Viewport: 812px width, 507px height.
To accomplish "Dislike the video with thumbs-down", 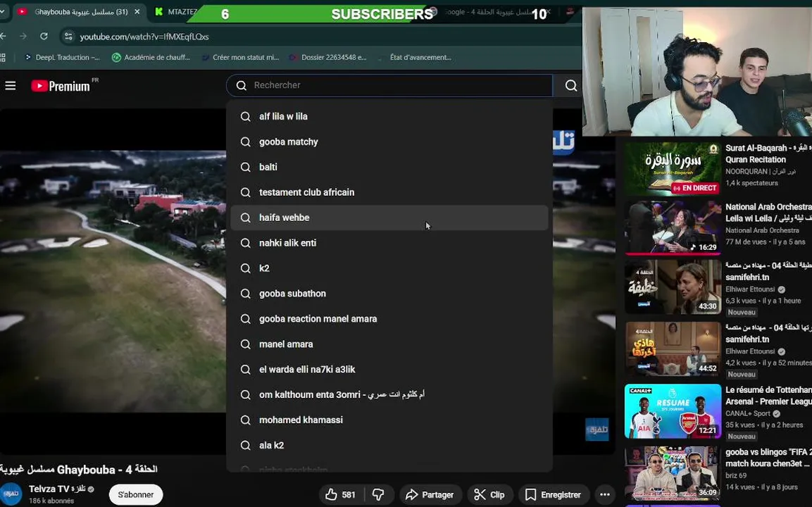I will [x=379, y=494].
